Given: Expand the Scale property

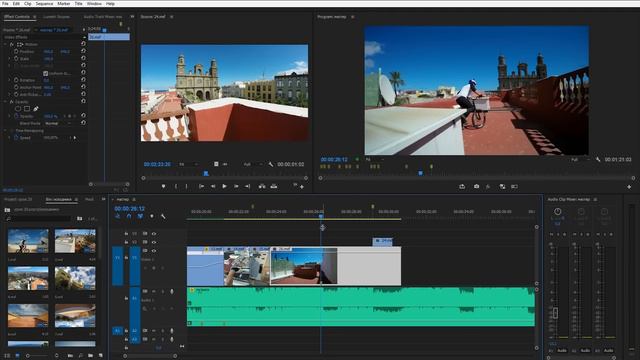Looking at the screenshot, I should 10,59.
